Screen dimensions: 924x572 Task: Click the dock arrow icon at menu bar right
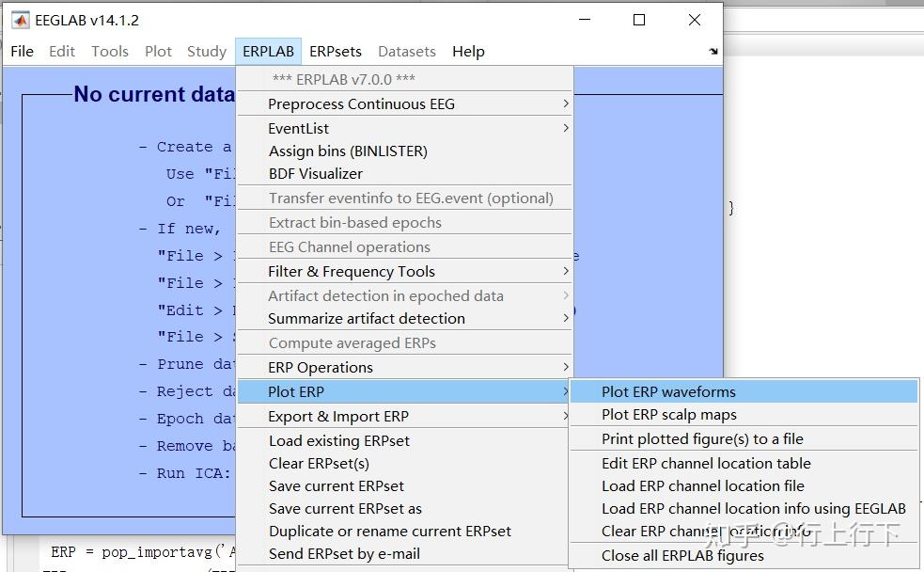(713, 52)
